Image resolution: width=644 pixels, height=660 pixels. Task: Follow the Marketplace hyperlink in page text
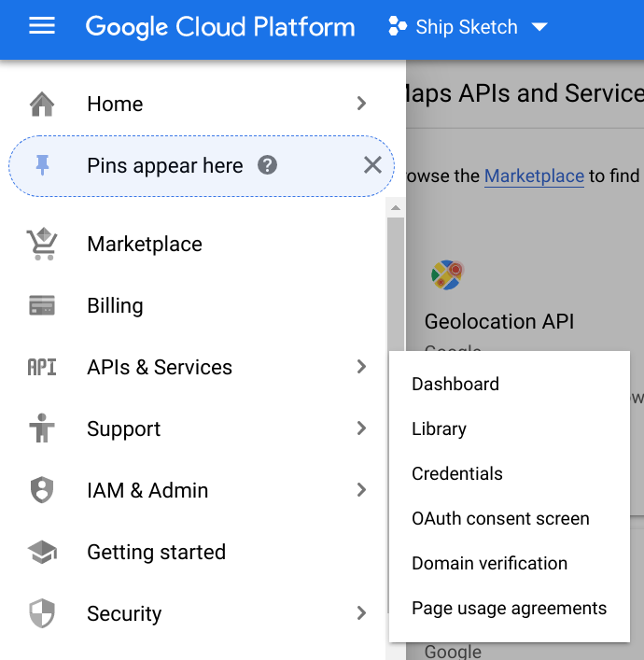(x=534, y=176)
